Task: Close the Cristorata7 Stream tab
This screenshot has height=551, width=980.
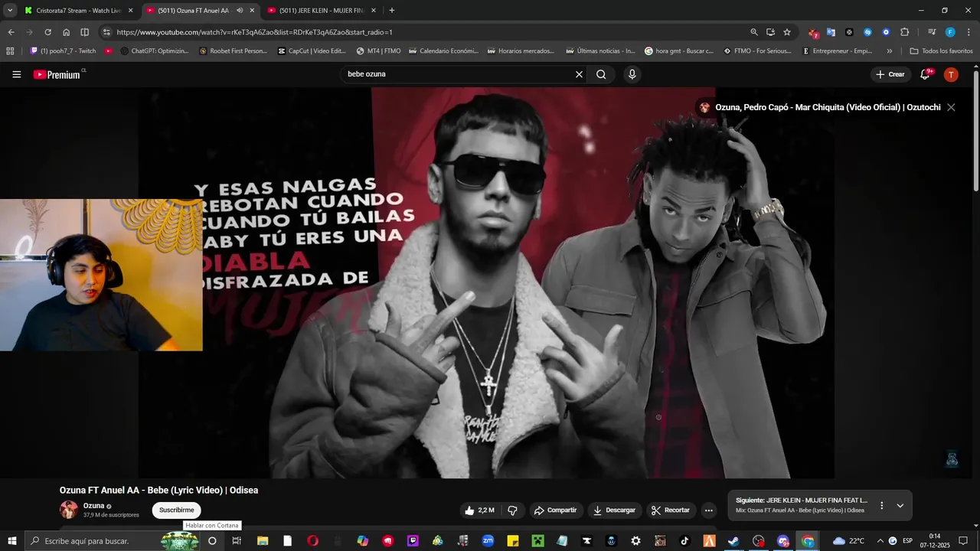Action: pos(130,11)
